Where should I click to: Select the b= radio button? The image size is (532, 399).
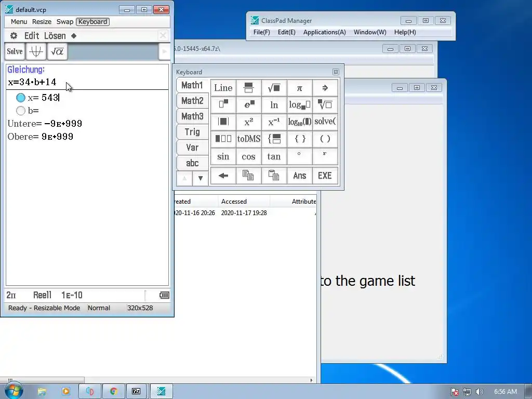tap(21, 111)
